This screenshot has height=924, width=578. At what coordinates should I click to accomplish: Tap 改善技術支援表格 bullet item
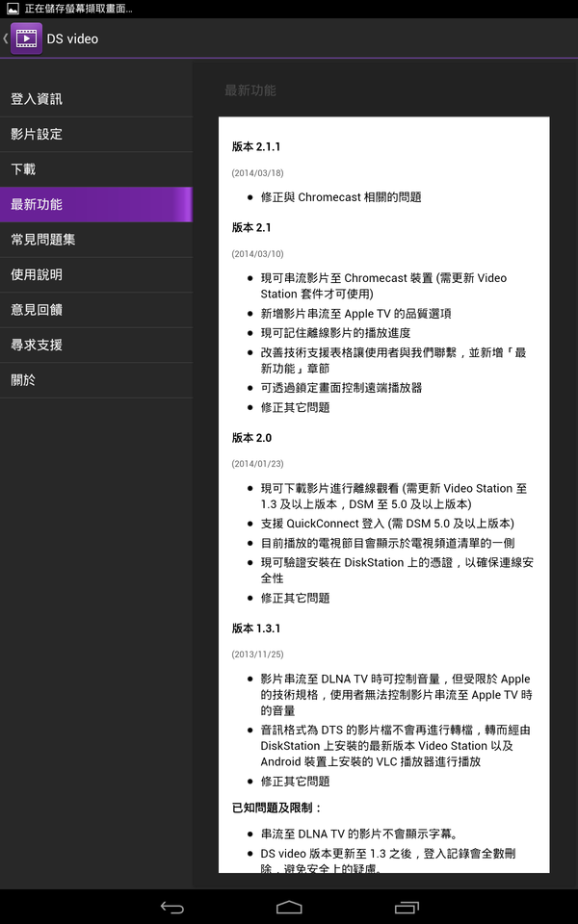(394, 361)
